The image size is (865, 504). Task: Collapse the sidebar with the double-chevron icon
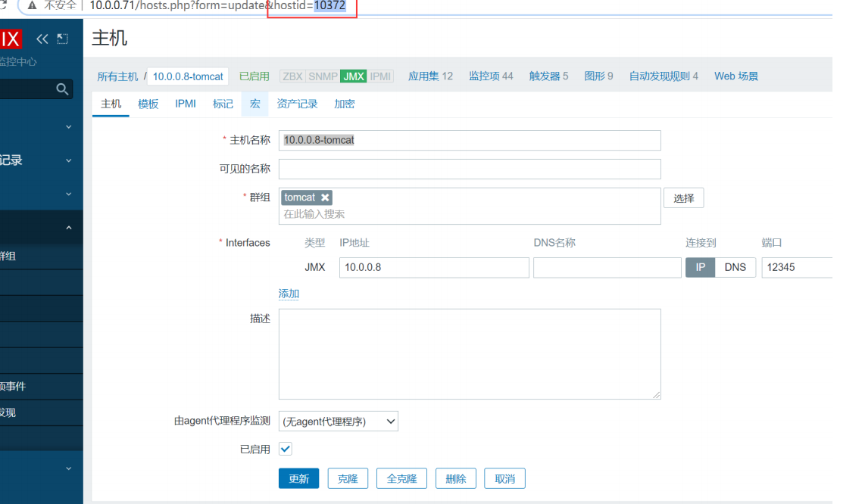click(42, 39)
